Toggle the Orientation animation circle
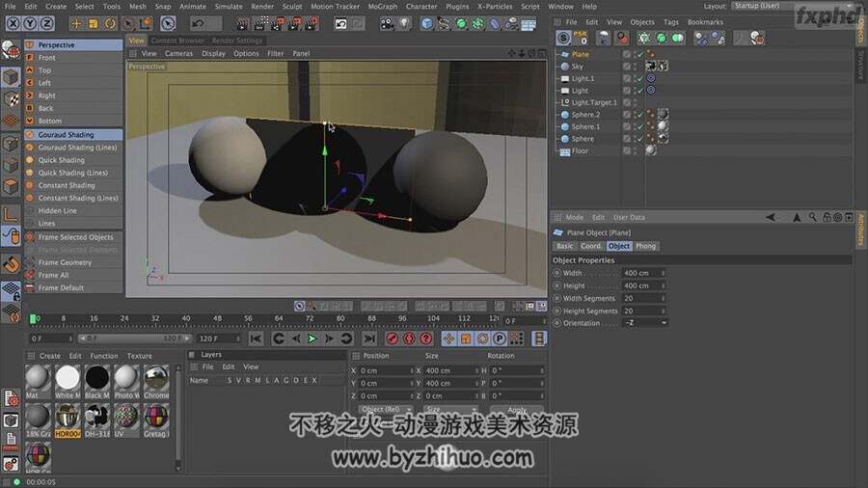 tap(556, 323)
